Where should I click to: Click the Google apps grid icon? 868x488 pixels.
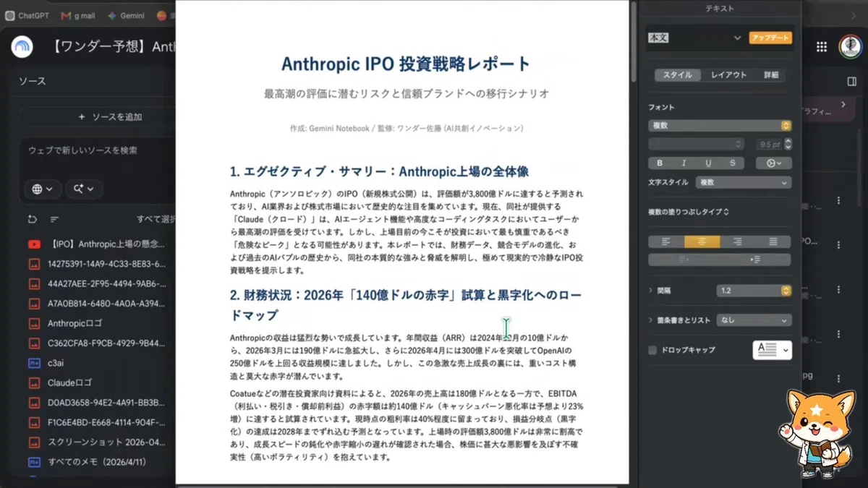(821, 46)
